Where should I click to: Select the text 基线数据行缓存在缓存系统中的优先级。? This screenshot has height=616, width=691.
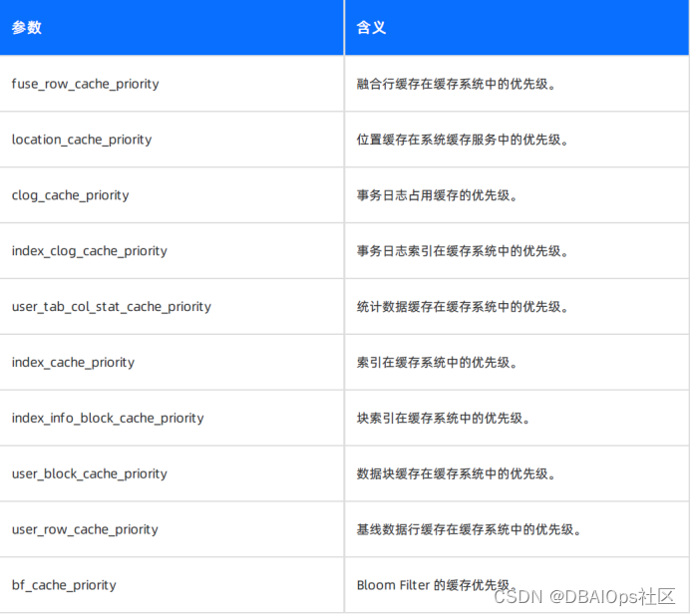click(470, 529)
